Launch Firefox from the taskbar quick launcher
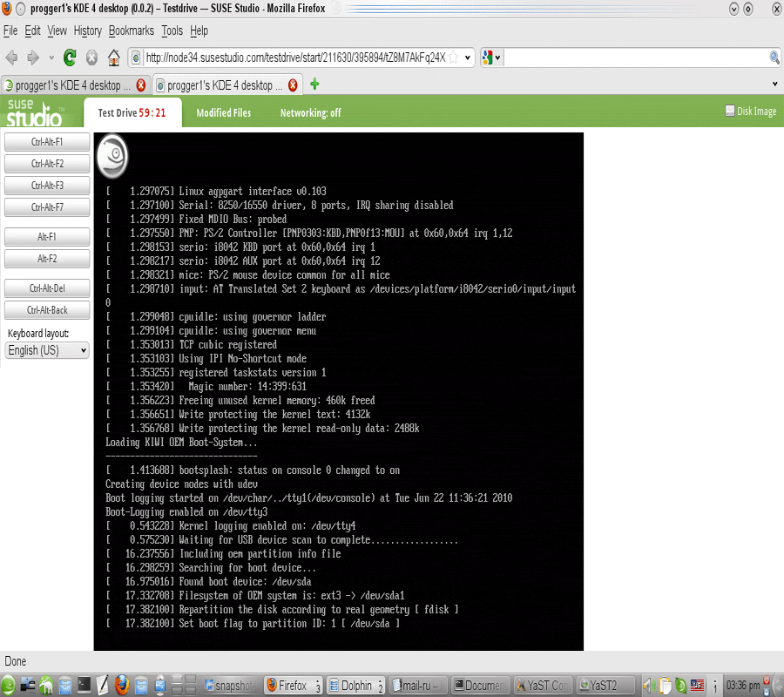The width and height of the screenshot is (784, 697). click(x=121, y=686)
